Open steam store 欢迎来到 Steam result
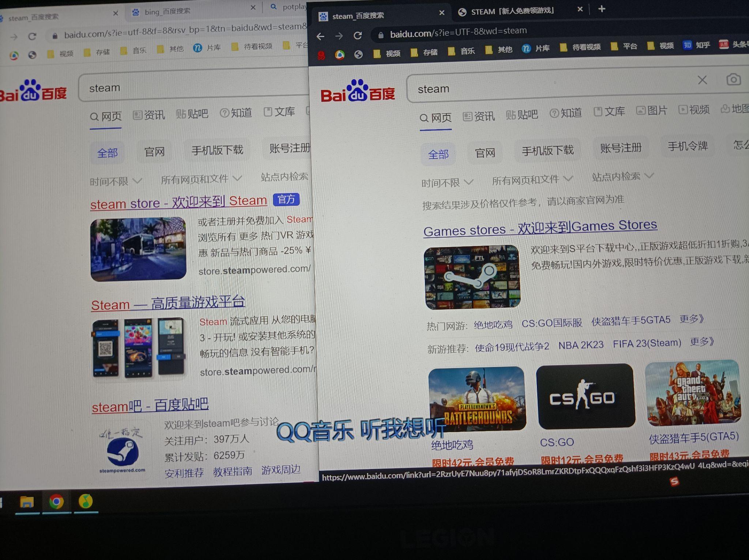 [x=178, y=203]
